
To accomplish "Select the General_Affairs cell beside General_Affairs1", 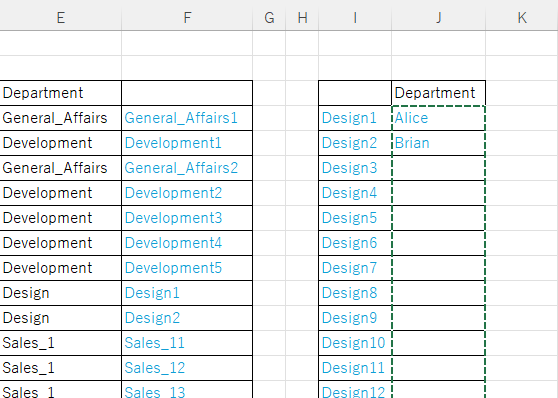I will coord(60,118).
